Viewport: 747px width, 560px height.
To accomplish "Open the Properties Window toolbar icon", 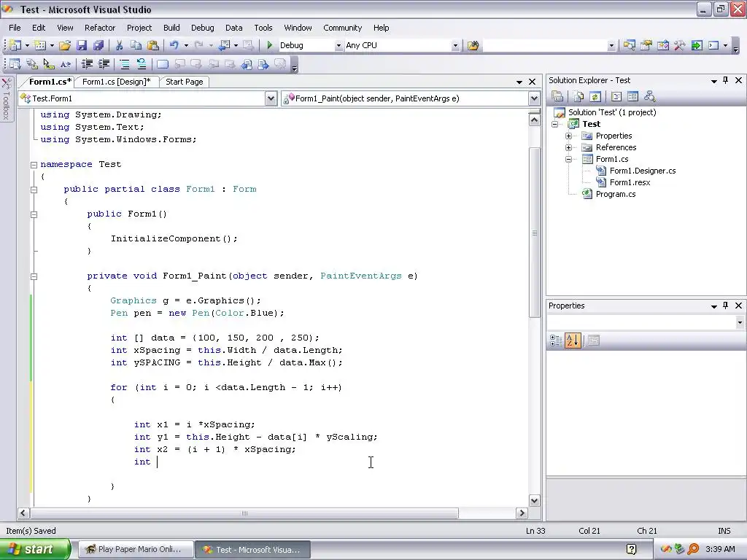I will coord(646,45).
